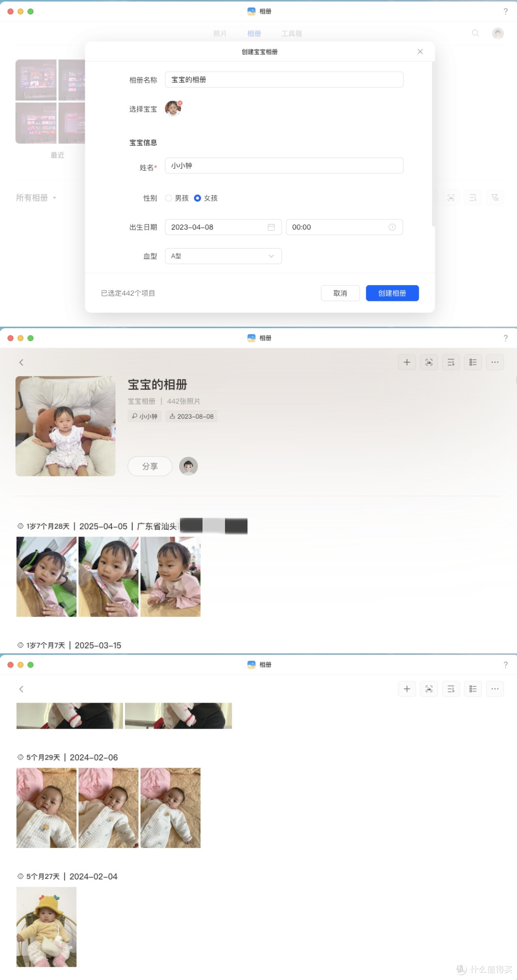Click the sort icon in top window toolbar

click(x=473, y=198)
